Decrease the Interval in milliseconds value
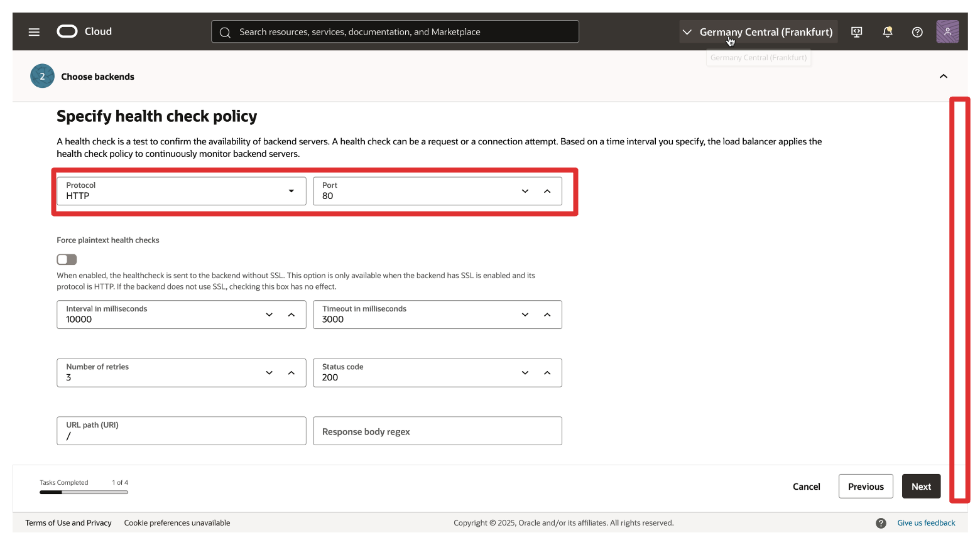 [x=269, y=315]
